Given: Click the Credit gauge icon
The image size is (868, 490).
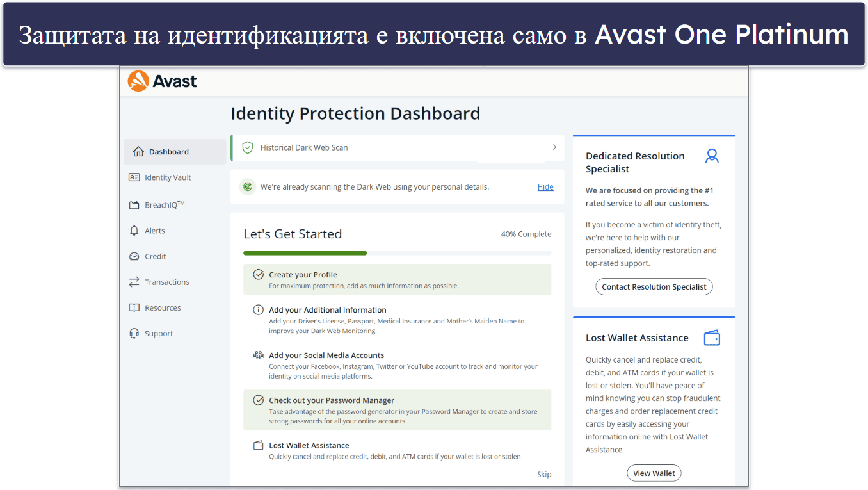Looking at the screenshot, I should 134,256.
